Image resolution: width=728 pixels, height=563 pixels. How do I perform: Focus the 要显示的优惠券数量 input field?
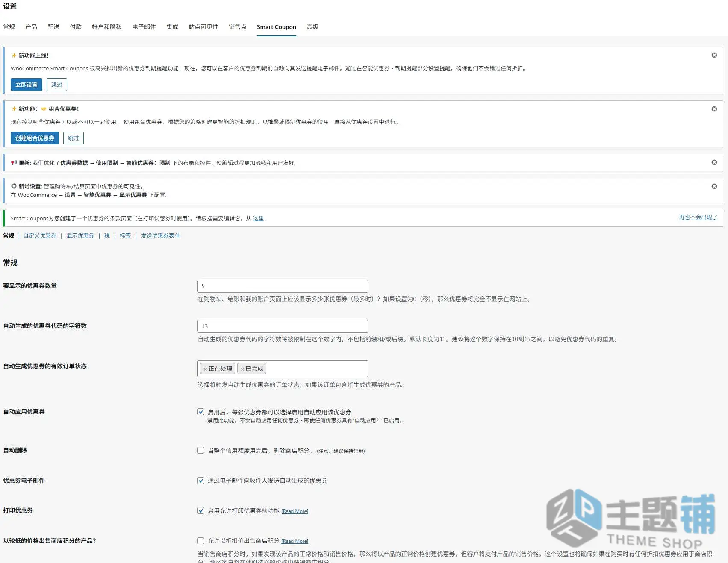tap(283, 286)
